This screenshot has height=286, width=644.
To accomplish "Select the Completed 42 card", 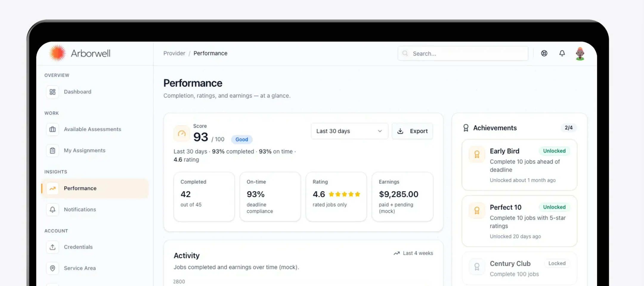I will pos(204,197).
